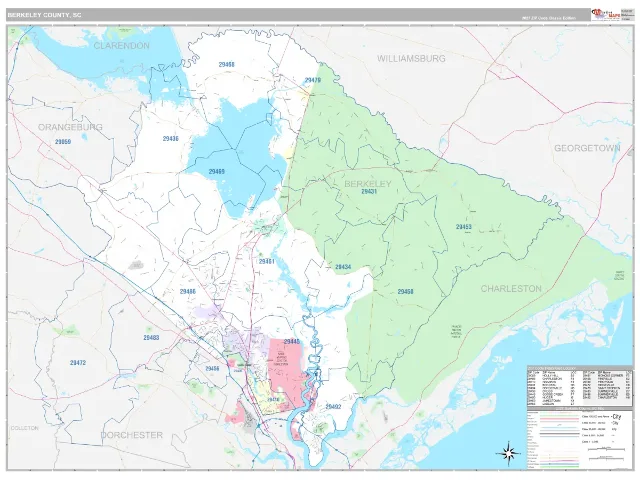
Task: Click ZIP code label 29468
Action: [227, 64]
